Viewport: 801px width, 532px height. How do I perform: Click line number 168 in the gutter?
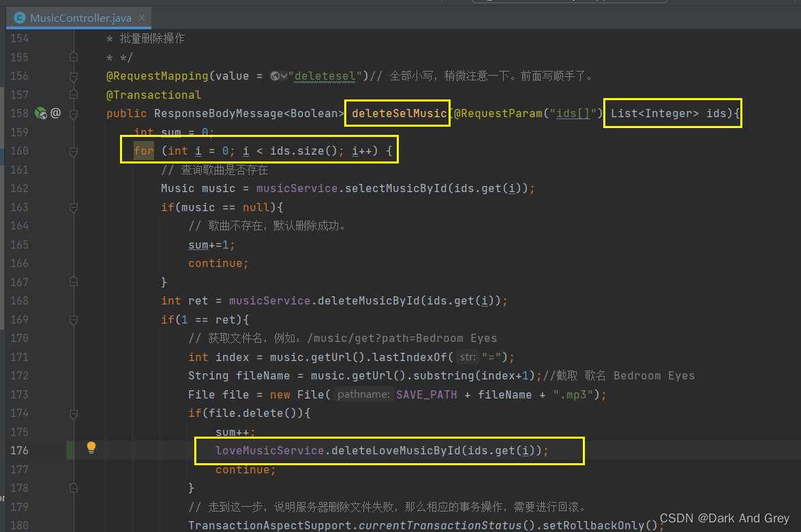(19, 300)
